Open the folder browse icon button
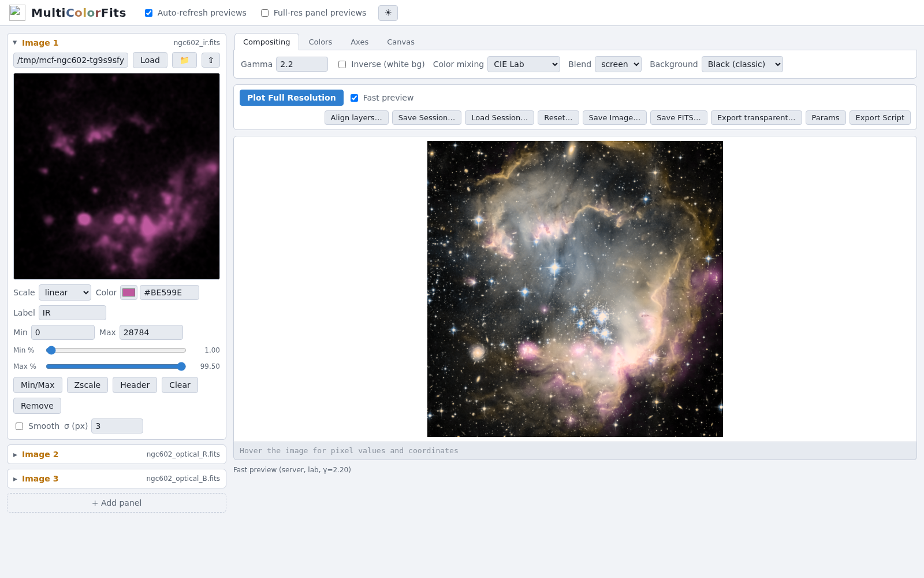This screenshot has height=578, width=924. (x=184, y=60)
